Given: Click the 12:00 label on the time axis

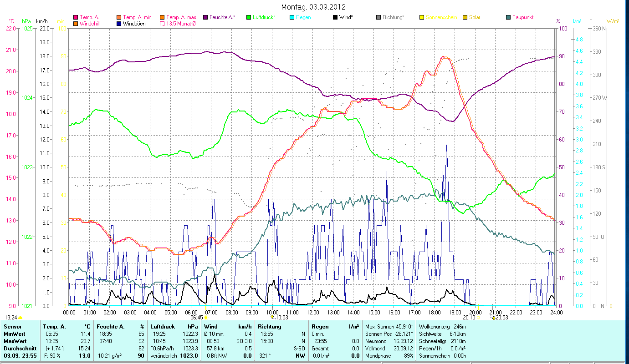Looking at the screenshot, I should [x=313, y=312].
